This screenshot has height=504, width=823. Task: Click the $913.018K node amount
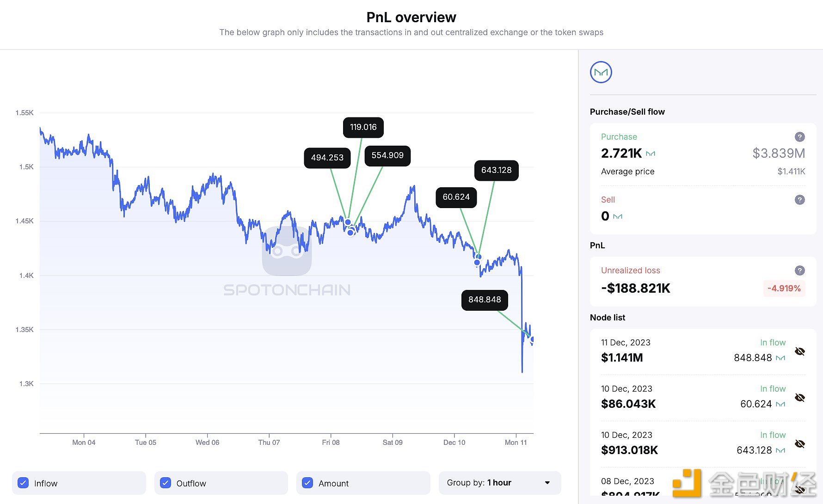pos(629,450)
